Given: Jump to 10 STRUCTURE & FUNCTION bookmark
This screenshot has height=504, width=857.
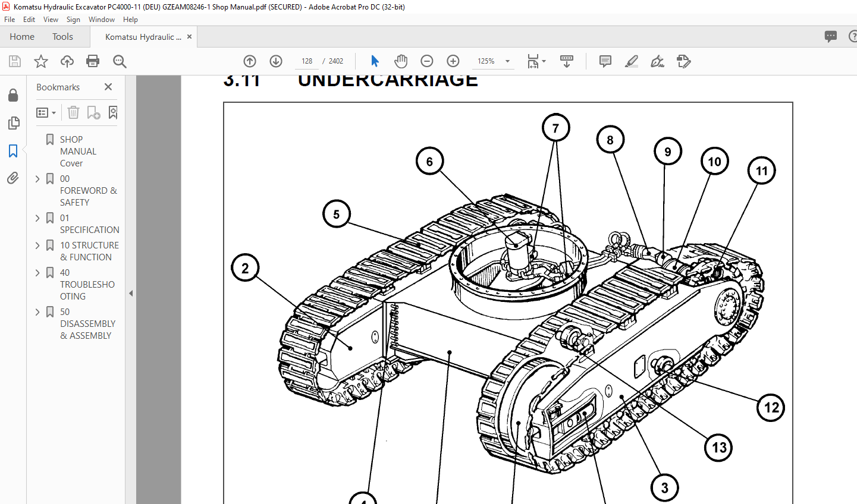Looking at the screenshot, I should 89,251.
